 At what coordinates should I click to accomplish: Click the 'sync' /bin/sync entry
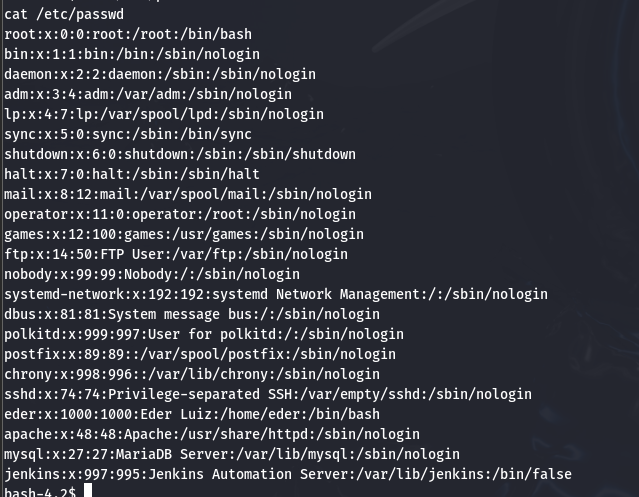pyautogui.click(x=128, y=134)
